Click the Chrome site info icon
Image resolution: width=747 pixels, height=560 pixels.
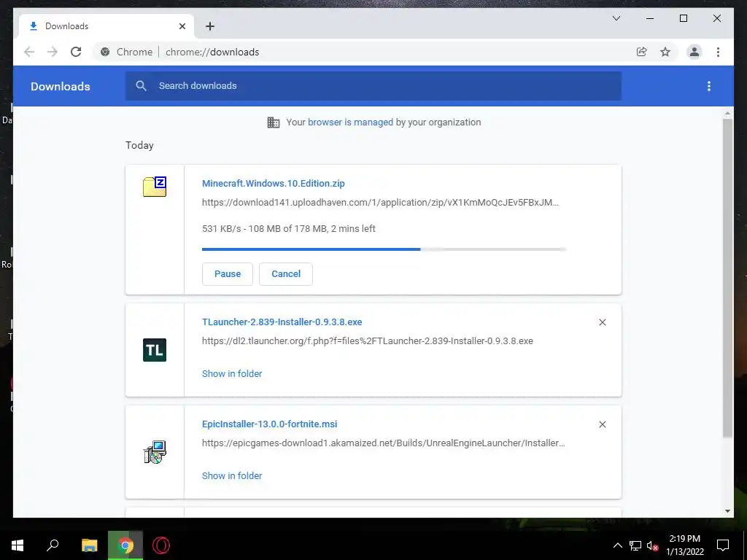point(105,52)
